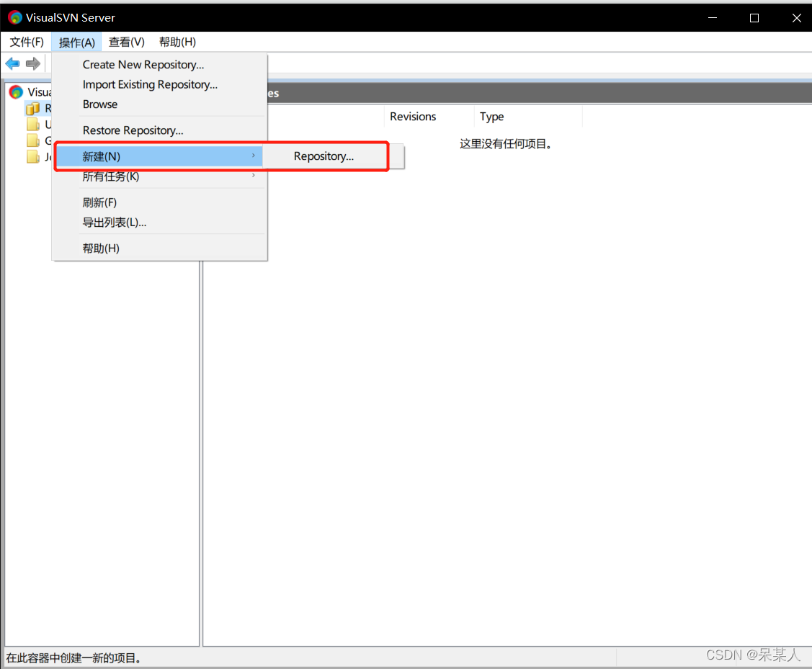This screenshot has width=812, height=669.
Task: Click the blue Back arrow toolbar icon
Action: pos(13,63)
